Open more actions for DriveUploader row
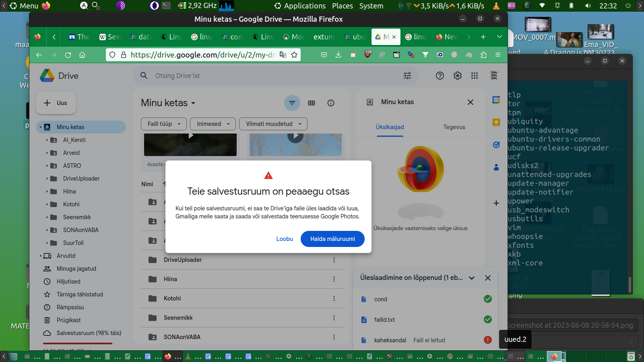 334,260
